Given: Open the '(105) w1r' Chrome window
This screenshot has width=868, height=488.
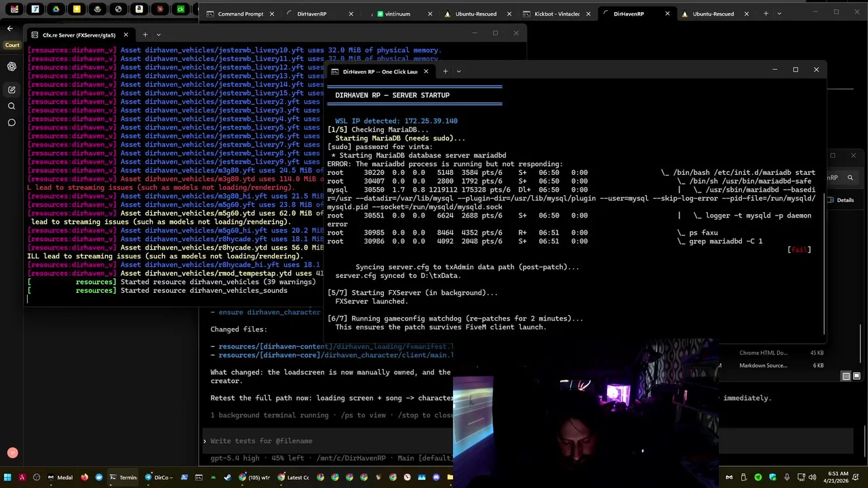Looking at the screenshot, I should [254, 477].
